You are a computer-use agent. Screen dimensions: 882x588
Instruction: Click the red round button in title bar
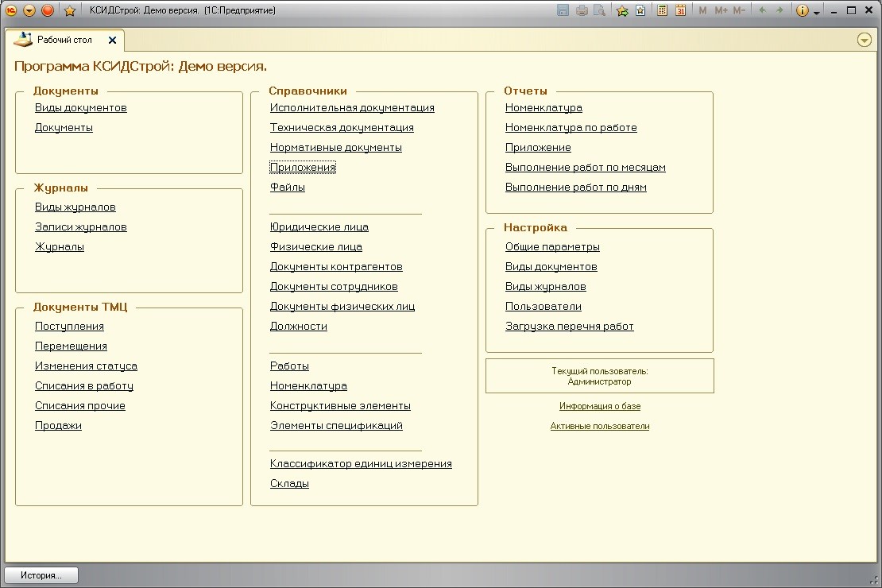click(48, 10)
